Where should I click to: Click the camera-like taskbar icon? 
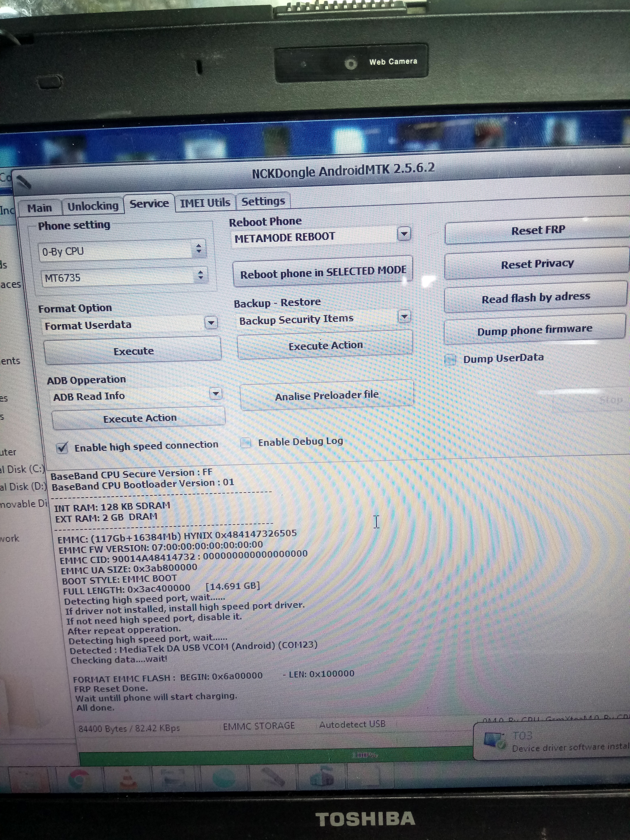(x=322, y=777)
